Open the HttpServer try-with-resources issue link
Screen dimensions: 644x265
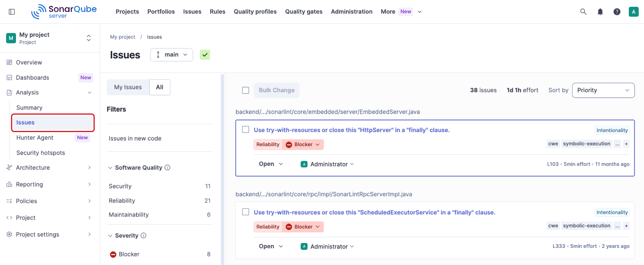352,130
